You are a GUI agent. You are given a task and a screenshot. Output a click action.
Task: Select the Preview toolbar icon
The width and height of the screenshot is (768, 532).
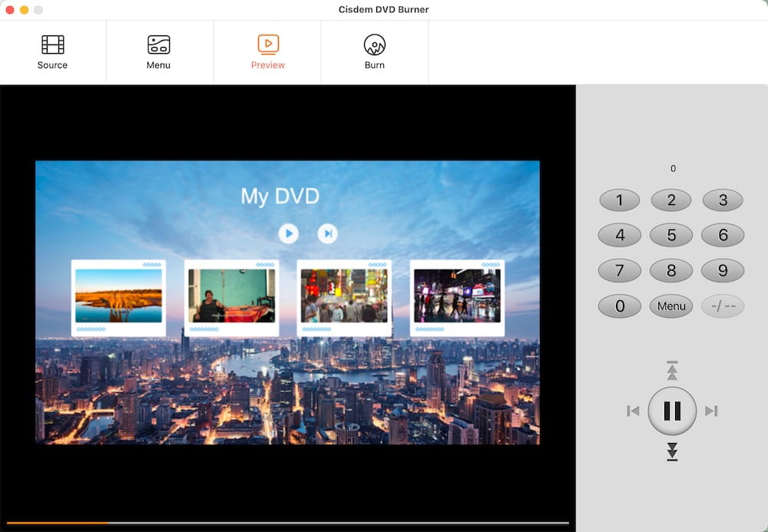click(267, 50)
